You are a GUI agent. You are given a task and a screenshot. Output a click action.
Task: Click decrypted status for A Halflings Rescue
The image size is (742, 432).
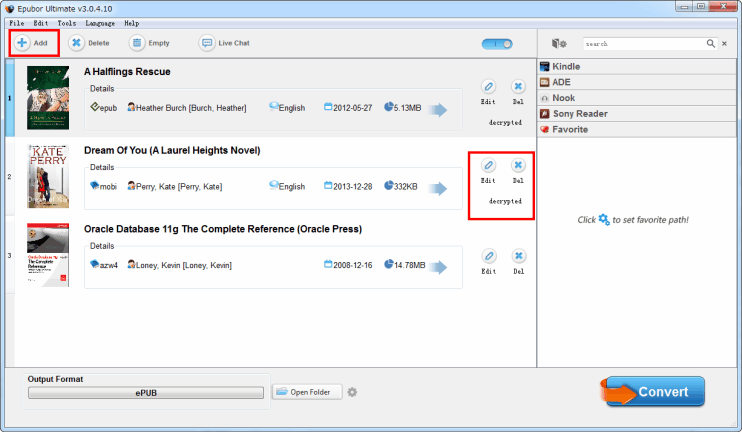(505, 123)
